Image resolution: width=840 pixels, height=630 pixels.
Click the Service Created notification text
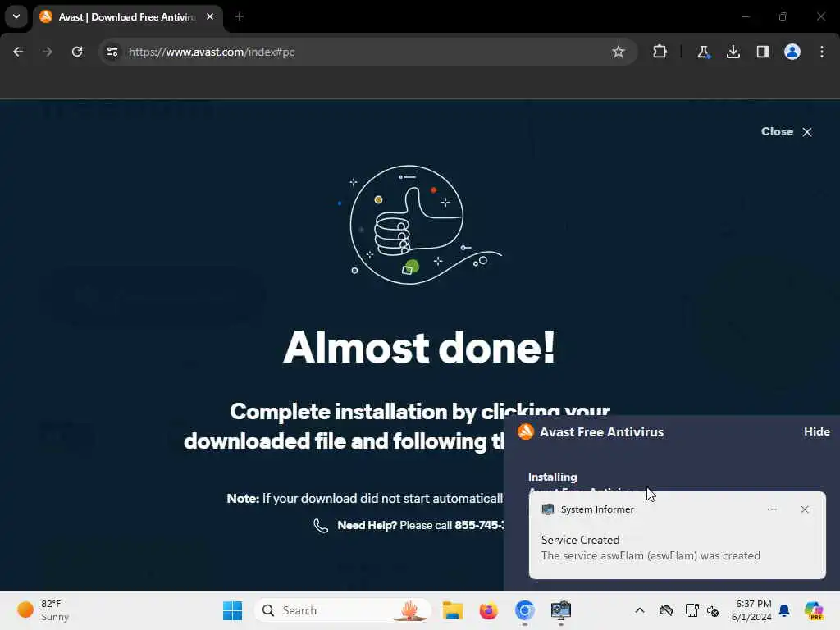(580, 540)
